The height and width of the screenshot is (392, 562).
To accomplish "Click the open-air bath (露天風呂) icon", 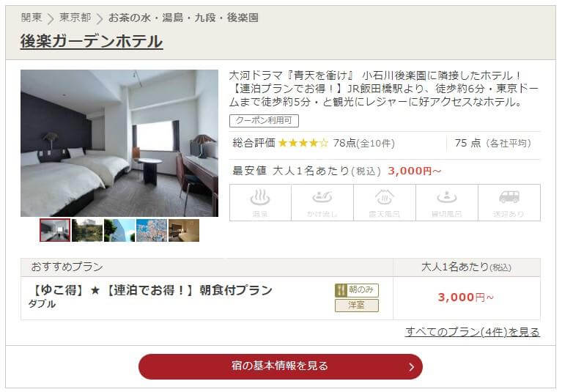I will 385,202.
